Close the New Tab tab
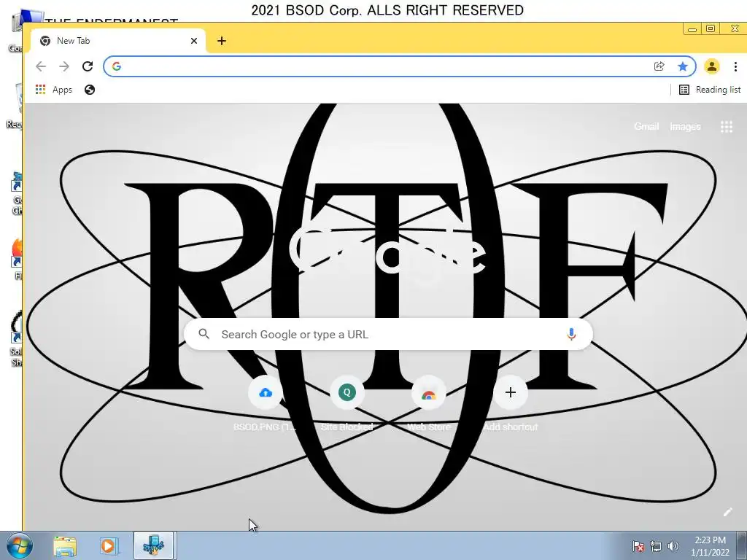 point(194,41)
